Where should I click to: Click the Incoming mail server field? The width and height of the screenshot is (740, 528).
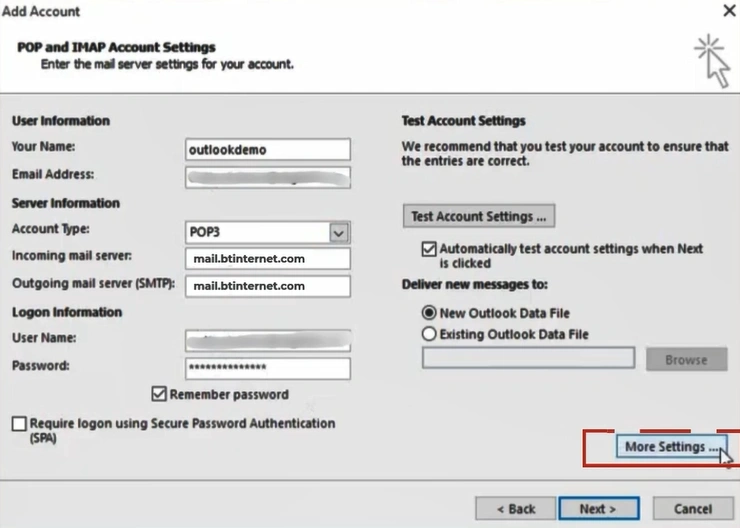tap(268, 259)
